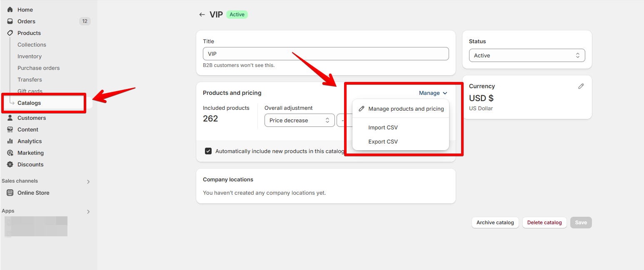Open the Price decrease dropdown
This screenshot has width=644, height=270.
click(300, 120)
